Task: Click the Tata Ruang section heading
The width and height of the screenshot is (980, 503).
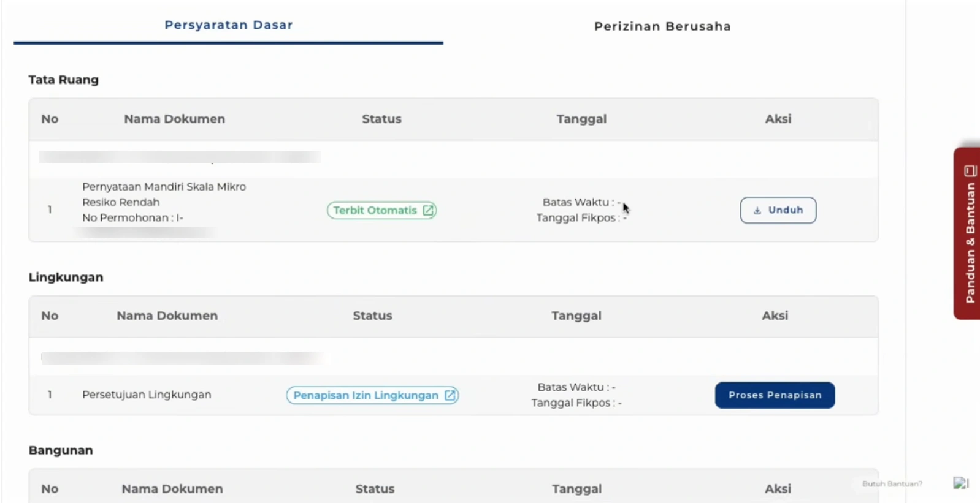Action: 63,80
